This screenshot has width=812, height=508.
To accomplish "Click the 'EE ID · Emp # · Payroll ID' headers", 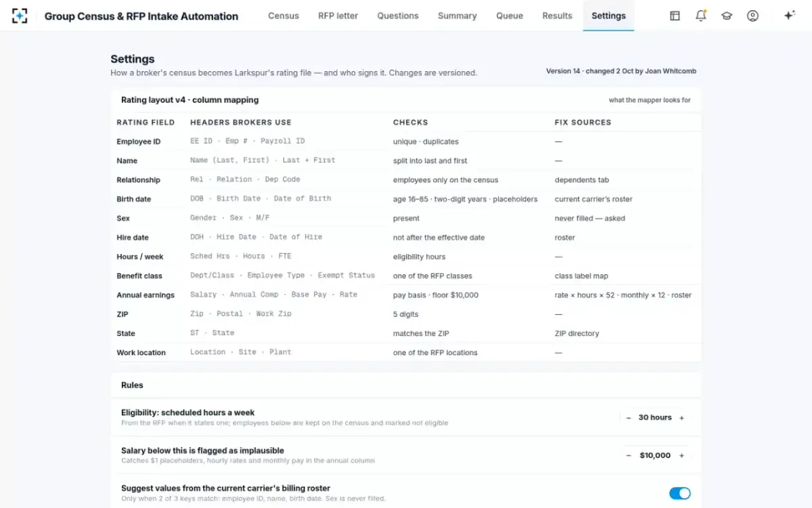I will click(248, 141).
